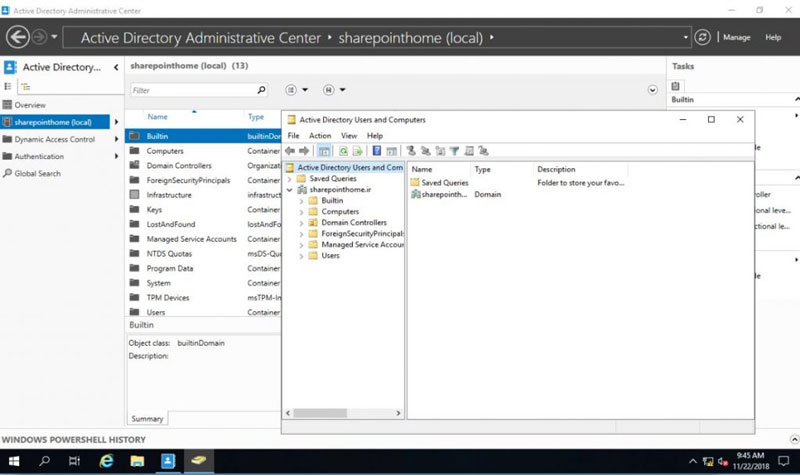Sort by the Name column header in the main list
The height and width of the screenshot is (475, 800).
(157, 116)
